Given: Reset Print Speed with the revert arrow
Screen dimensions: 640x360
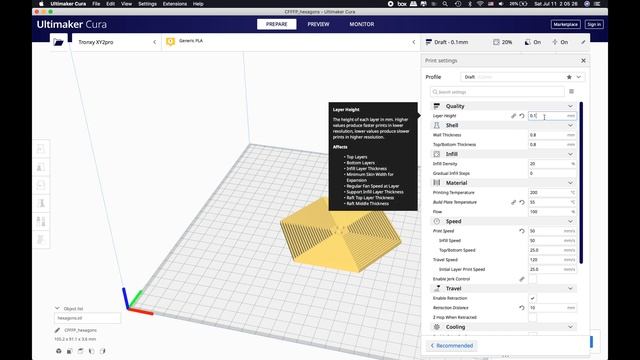Looking at the screenshot, I should (x=522, y=231).
